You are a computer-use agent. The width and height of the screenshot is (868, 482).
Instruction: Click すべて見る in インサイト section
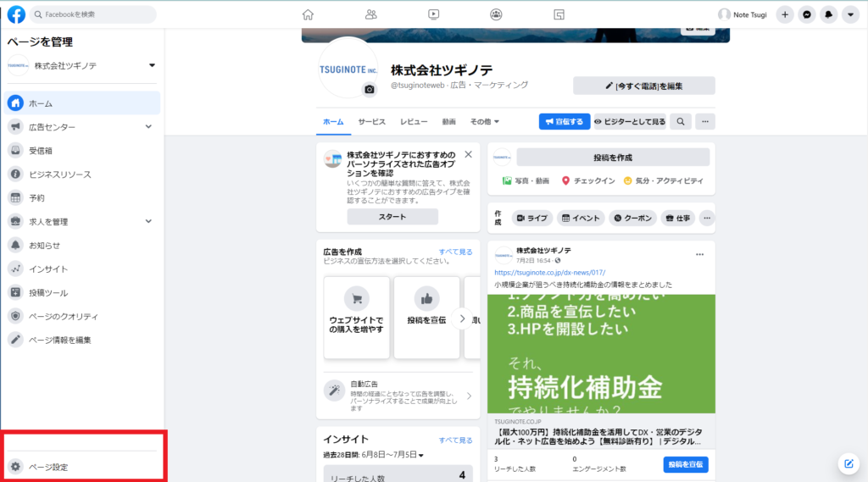point(455,440)
